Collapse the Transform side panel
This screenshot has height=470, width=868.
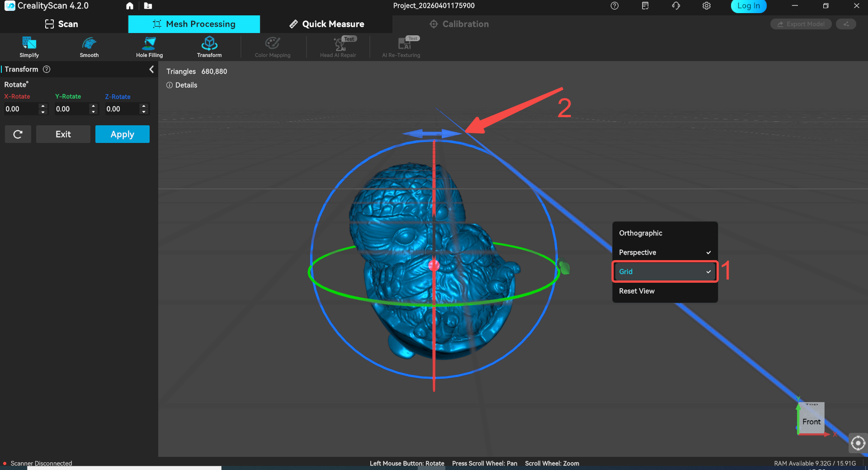151,69
